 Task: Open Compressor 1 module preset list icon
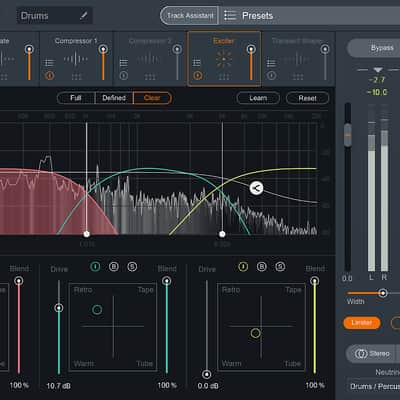[x=49, y=63]
